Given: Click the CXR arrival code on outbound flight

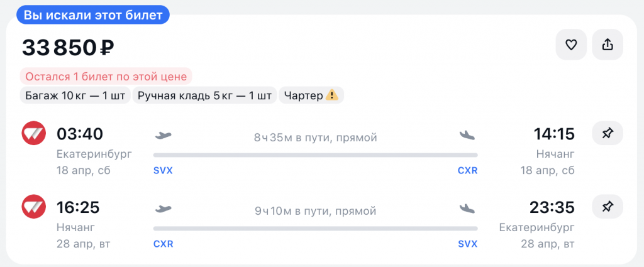Looking at the screenshot, I should [x=467, y=170].
